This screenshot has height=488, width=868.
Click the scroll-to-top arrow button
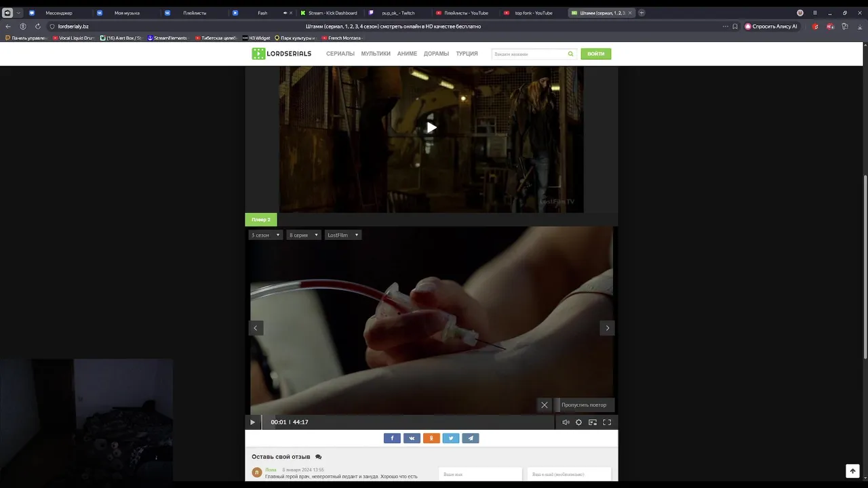(853, 471)
